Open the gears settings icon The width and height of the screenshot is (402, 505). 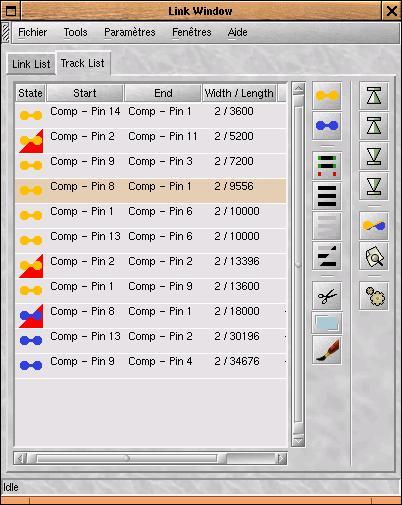(374, 296)
